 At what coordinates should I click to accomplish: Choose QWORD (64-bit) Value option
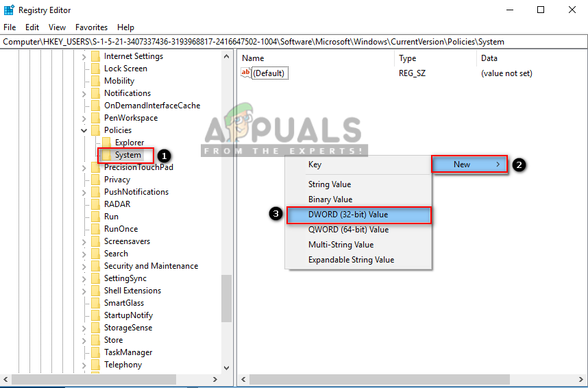(359, 230)
